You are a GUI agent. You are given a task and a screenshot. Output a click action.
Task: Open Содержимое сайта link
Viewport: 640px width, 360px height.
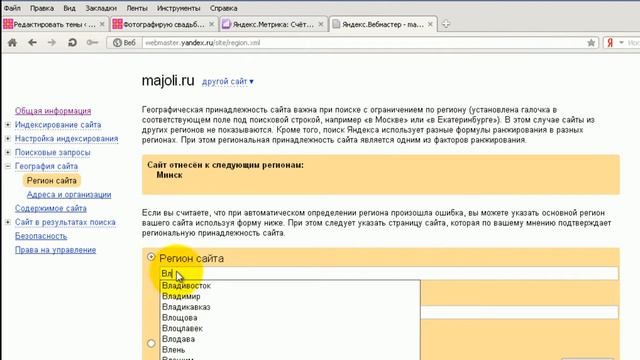tap(51, 208)
